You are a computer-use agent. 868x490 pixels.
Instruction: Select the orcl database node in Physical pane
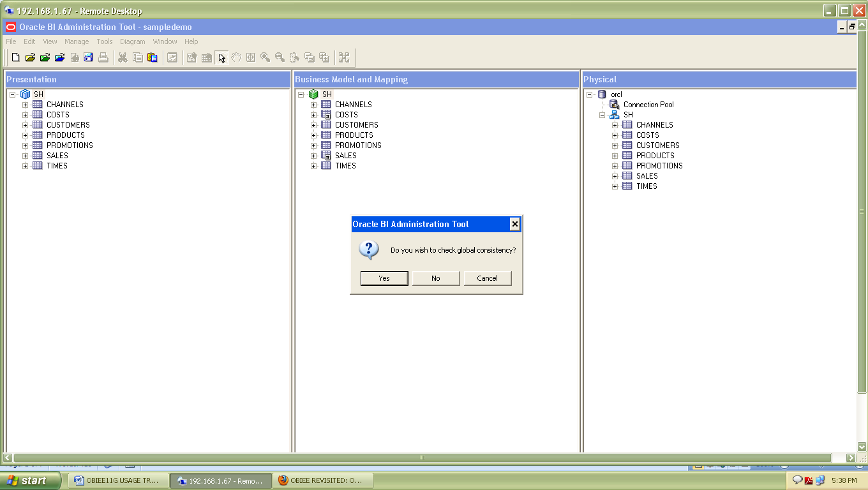[x=616, y=94]
